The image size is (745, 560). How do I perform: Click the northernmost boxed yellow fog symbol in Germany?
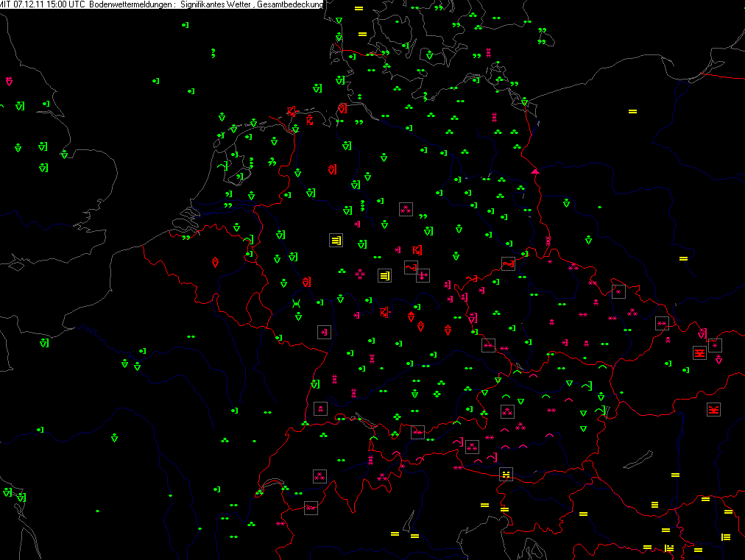pos(336,240)
